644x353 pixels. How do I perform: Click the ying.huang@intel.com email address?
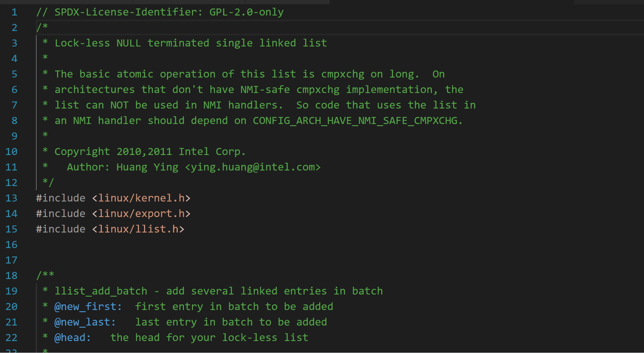pyautogui.click(x=253, y=167)
